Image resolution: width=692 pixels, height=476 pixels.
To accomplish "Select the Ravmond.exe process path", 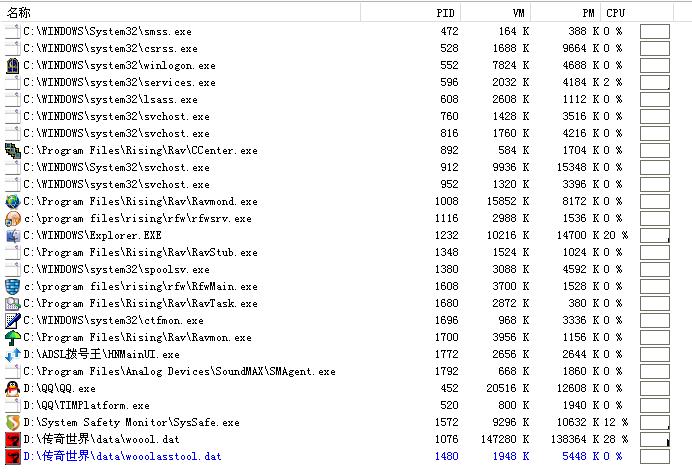I will point(140,202).
